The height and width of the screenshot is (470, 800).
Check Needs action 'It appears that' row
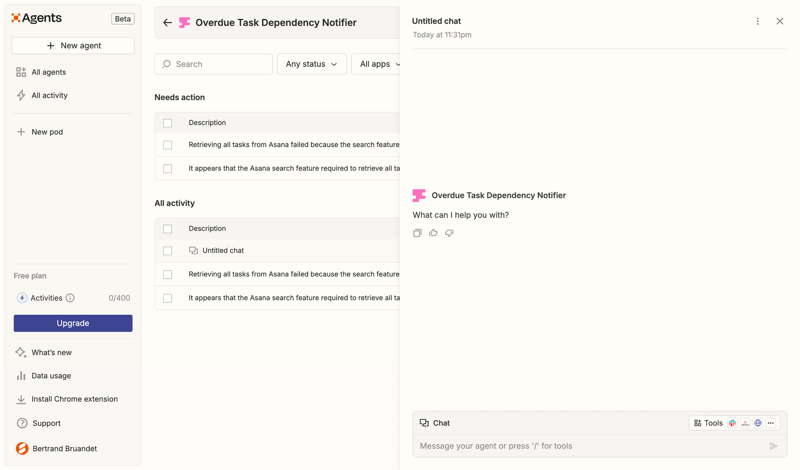click(x=167, y=168)
